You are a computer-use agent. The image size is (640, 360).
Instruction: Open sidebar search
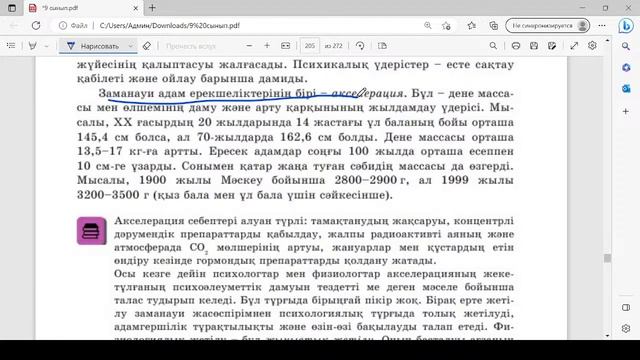coord(626,46)
